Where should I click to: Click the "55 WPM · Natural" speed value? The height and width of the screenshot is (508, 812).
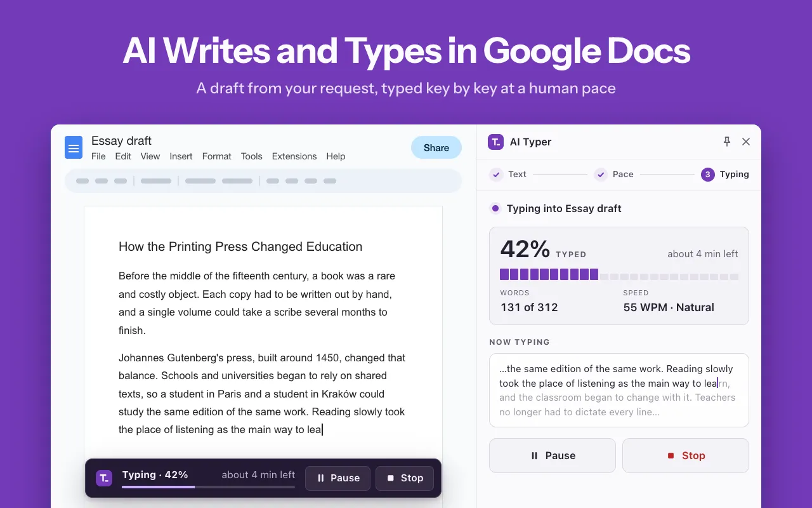point(669,307)
